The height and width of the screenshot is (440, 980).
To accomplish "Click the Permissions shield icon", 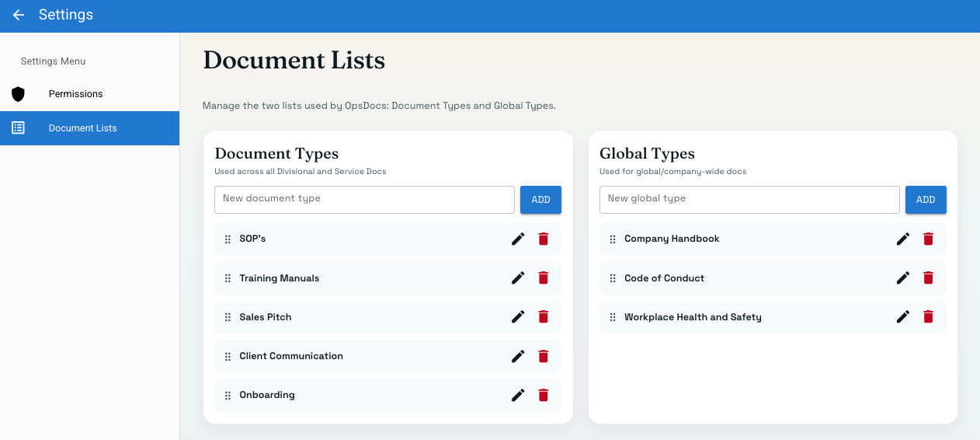I will pyautogui.click(x=18, y=94).
